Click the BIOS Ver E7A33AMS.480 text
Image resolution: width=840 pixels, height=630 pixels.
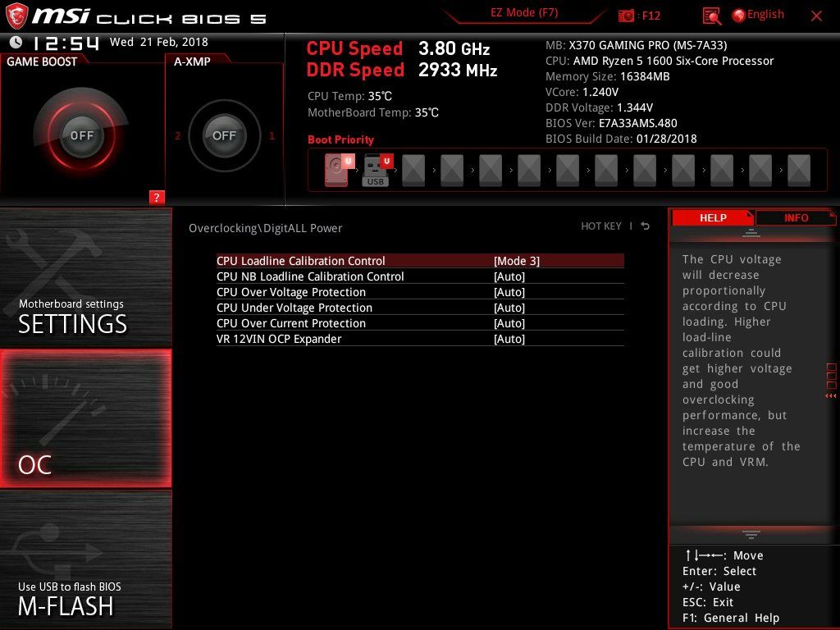tap(611, 123)
